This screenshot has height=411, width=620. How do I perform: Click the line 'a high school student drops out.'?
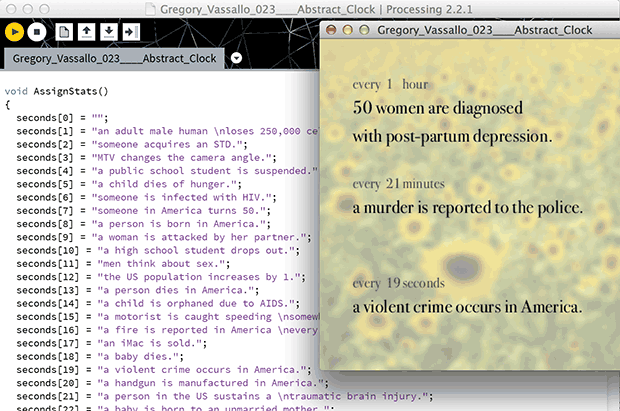click(x=158, y=250)
